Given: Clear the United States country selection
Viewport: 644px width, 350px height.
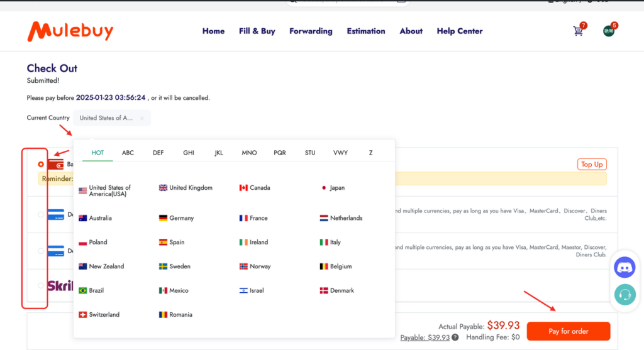Looking at the screenshot, I should click(142, 118).
